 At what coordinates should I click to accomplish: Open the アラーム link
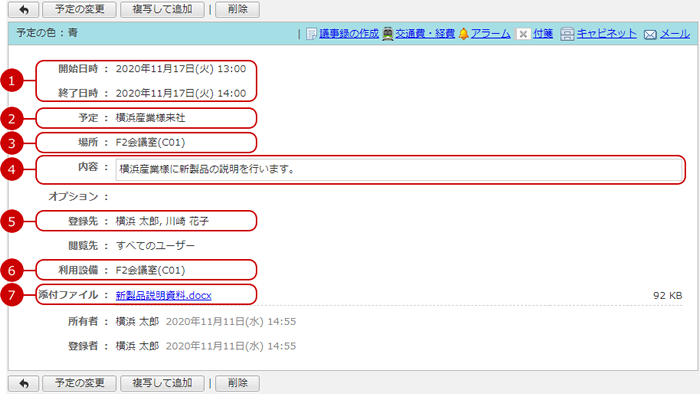(x=491, y=33)
